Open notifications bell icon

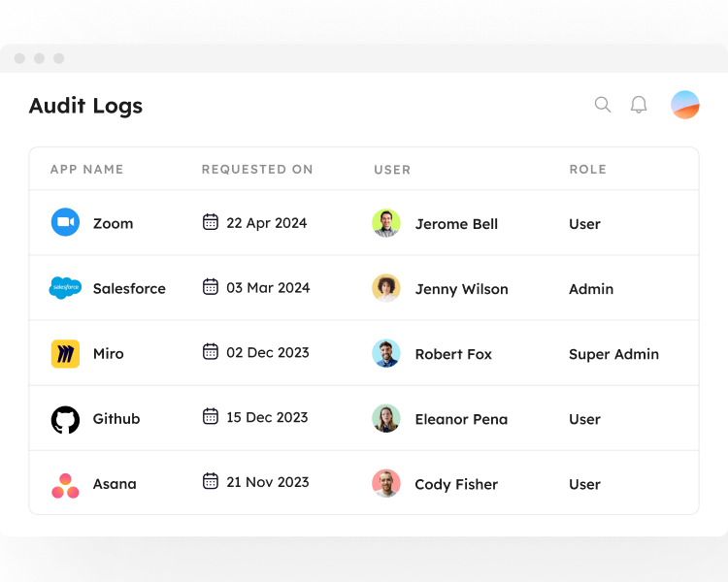639,105
